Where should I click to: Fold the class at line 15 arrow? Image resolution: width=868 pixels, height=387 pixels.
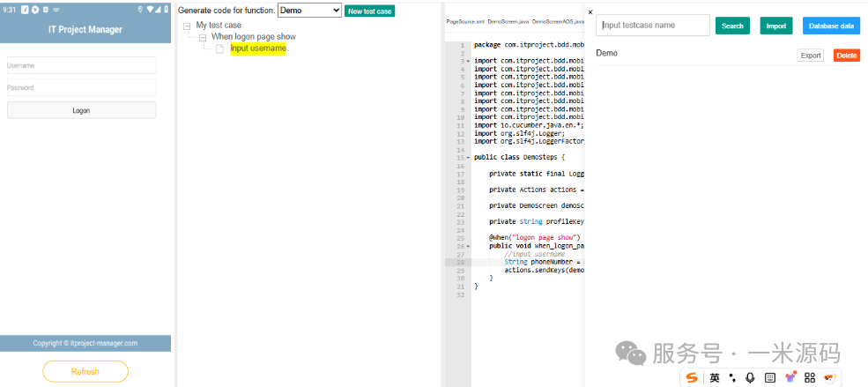pos(468,157)
